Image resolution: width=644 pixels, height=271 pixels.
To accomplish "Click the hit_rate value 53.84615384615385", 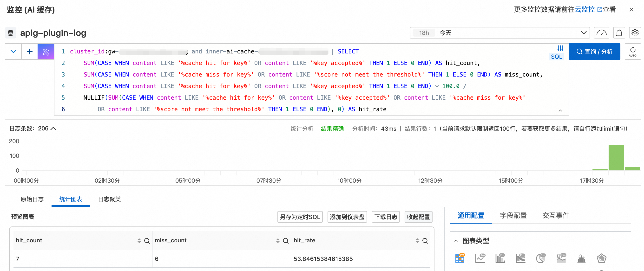I will 323,259.
